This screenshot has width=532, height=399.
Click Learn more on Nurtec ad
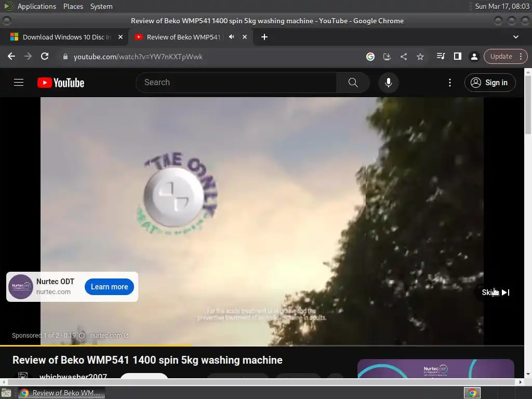pos(109,287)
